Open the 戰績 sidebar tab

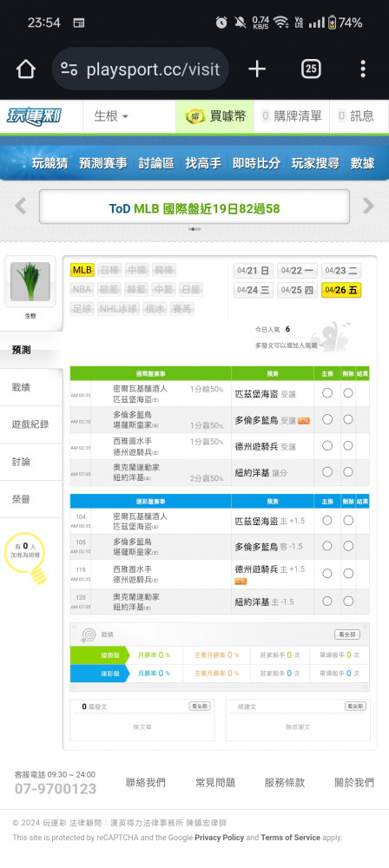(31, 387)
